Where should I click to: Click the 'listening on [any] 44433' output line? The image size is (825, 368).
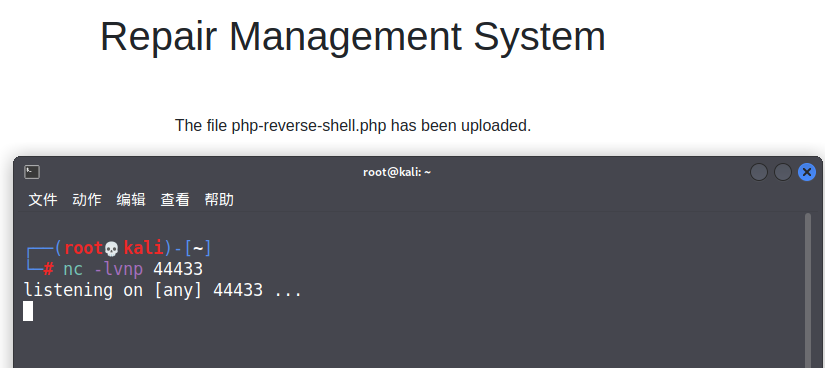click(x=163, y=291)
